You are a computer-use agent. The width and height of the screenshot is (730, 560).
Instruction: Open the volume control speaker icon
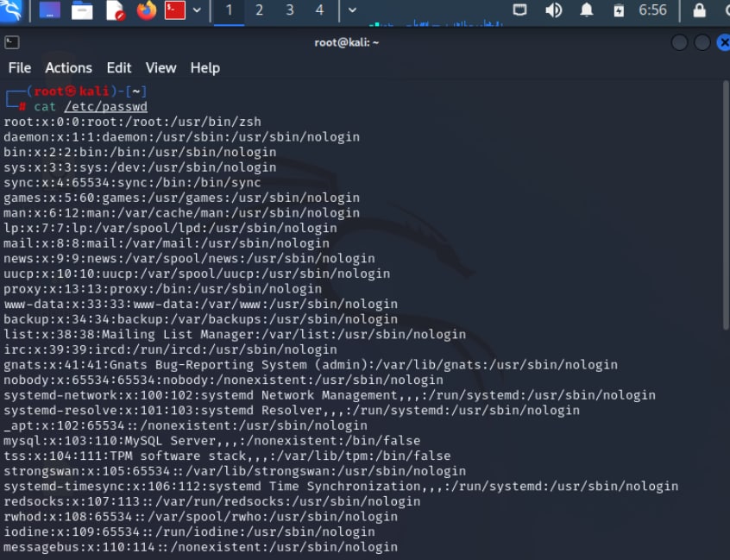click(554, 9)
